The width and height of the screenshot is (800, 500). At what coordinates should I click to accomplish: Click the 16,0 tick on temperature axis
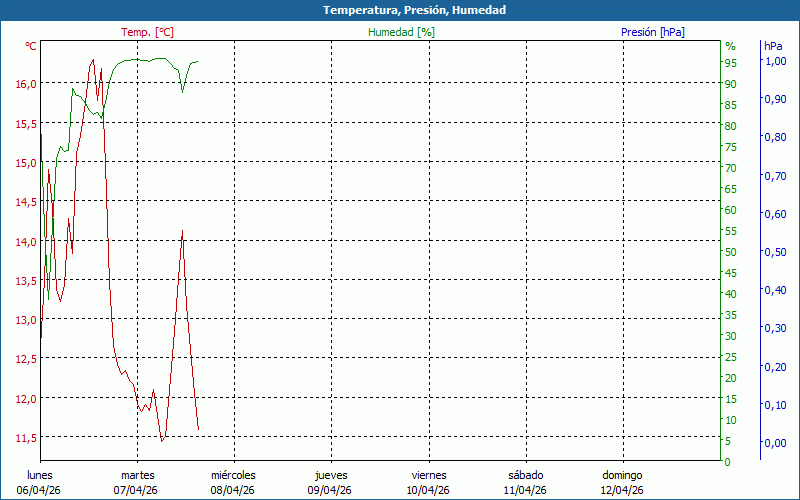tap(26, 84)
